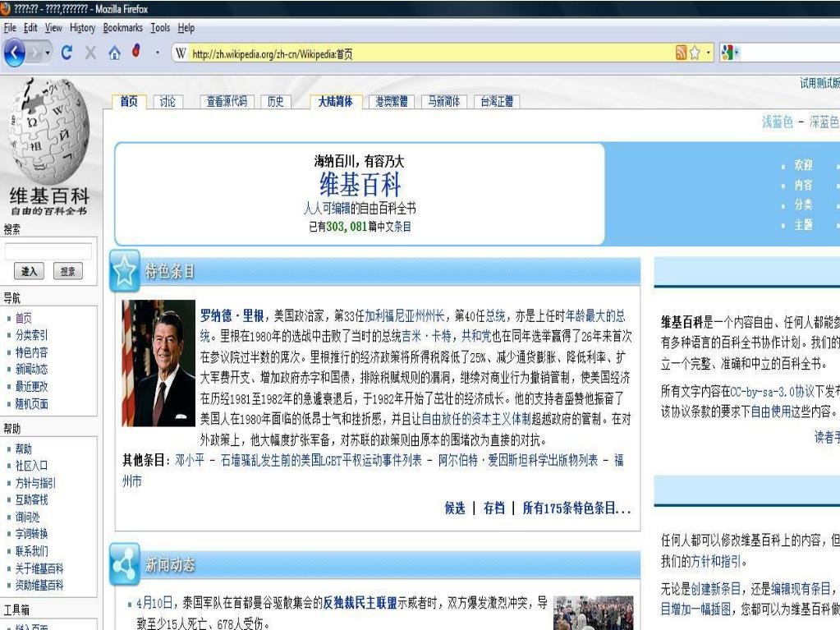Go to the Home page icon
Image resolution: width=840 pixels, height=630 pixels.
pos(114,53)
